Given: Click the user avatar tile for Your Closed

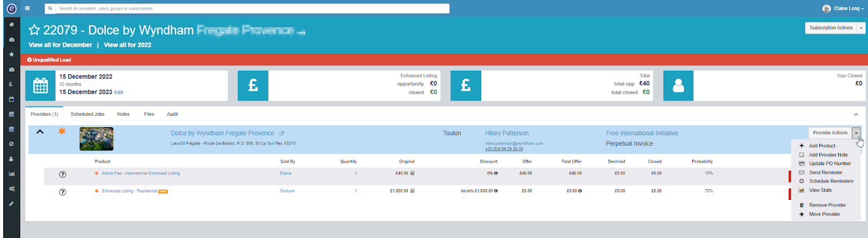Looking at the screenshot, I should coord(678,86).
